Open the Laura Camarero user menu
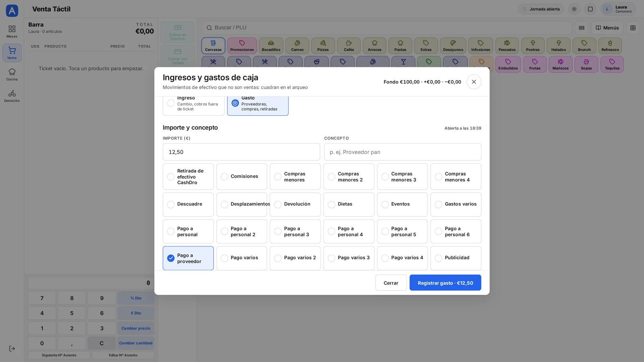The width and height of the screenshot is (644, 362). 618,9
